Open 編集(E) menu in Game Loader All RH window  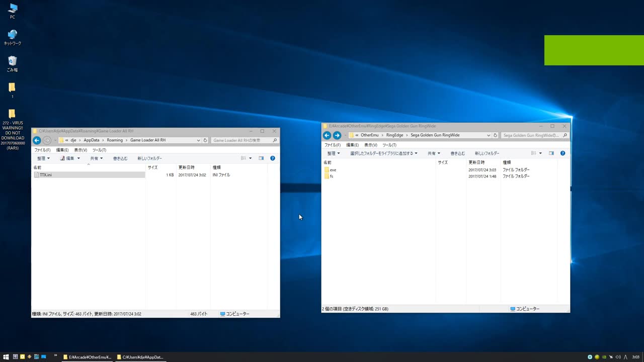[62, 150]
